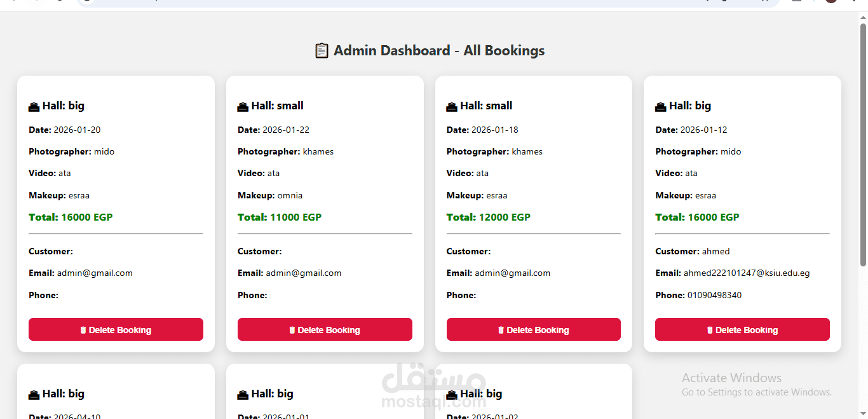Image resolution: width=868 pixels, height=419 pixels.
Task: Click the email ahmed222101247@ksiu.edu.eg
Action: (x=746, y=273)
